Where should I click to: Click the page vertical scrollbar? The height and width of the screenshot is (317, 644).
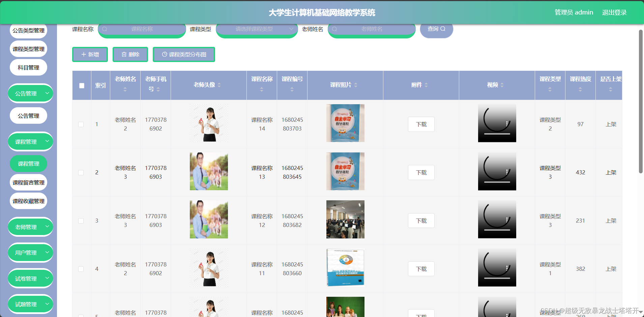tap(641, 101)
